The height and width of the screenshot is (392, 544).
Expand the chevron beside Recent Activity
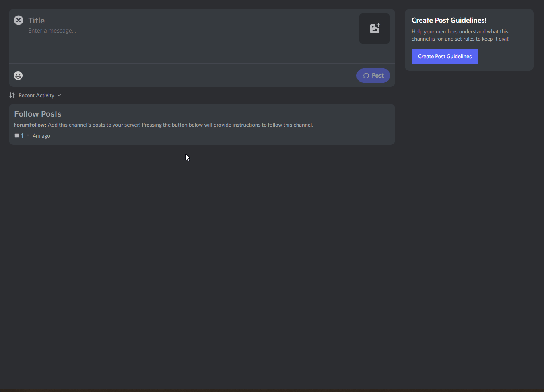pyautogui.click(x=59, y=95)
